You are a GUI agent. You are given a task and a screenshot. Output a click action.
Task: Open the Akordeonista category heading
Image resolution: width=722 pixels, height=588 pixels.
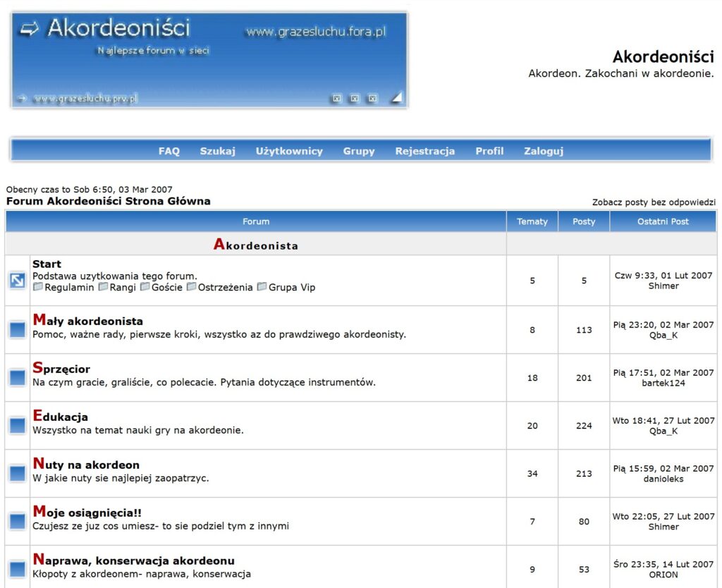coord(256,245)
